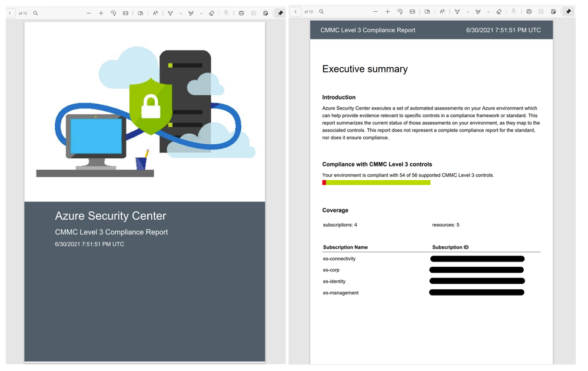Save the right PDF document
Viewport: 588px width, 371px height.
(x=541, y=12)
